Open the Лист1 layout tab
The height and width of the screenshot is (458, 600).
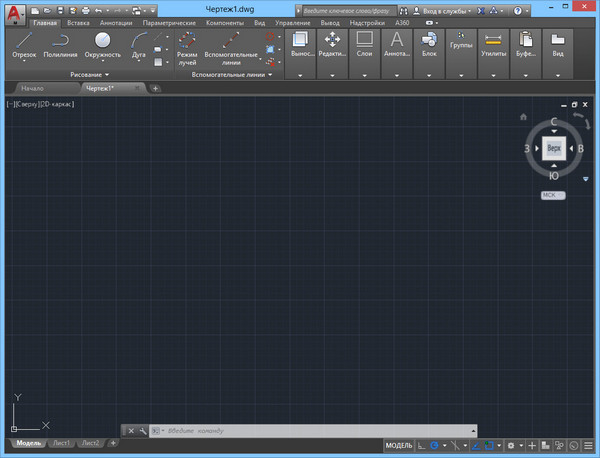click(61, 443)
